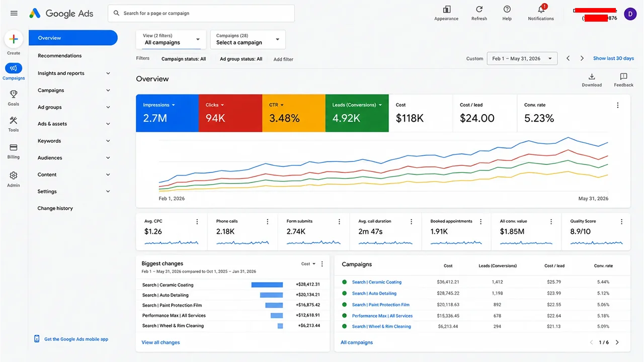Go to next campaigns page arrow
The image size is (644, 362).
617,342
